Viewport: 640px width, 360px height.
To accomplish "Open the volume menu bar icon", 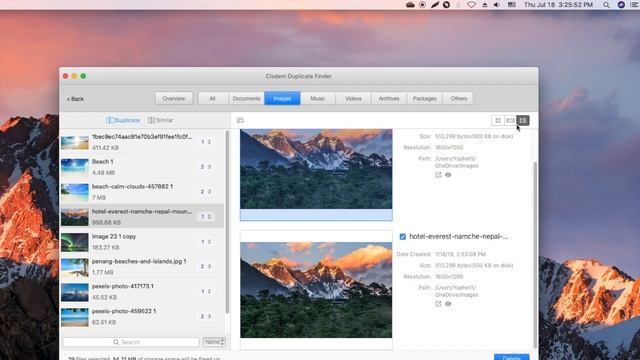I will coord(497,5).
